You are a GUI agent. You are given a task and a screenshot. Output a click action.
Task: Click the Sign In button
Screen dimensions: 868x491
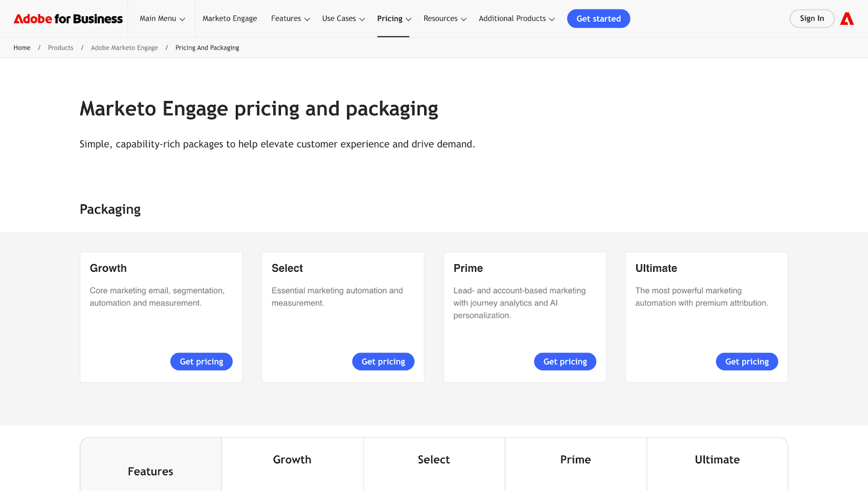(812, 18)
